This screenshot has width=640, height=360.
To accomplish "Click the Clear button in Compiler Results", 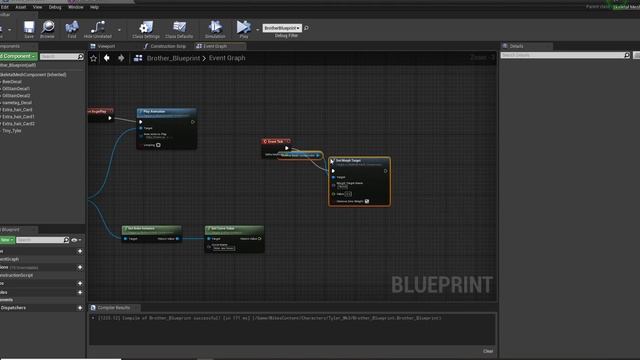I will [488, 351].
